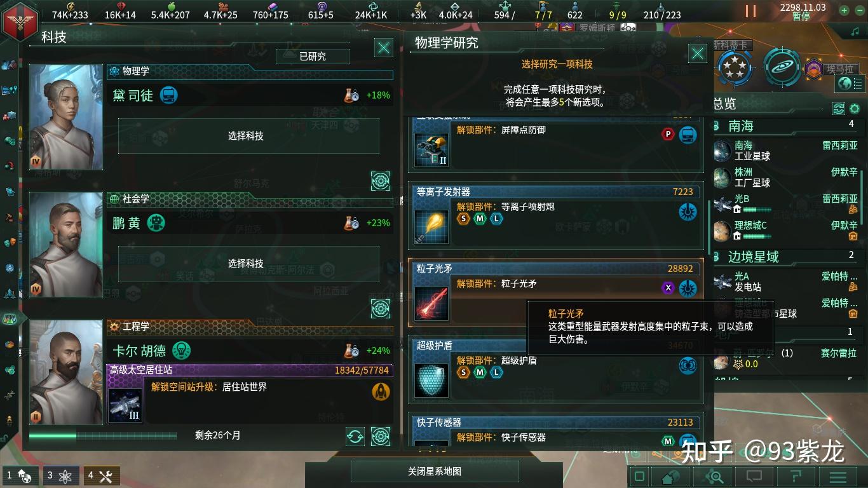Click the galaxy map icon near 埃马拉
The height and width of the screenshot is (488, 868).
(x=782, y=67)
